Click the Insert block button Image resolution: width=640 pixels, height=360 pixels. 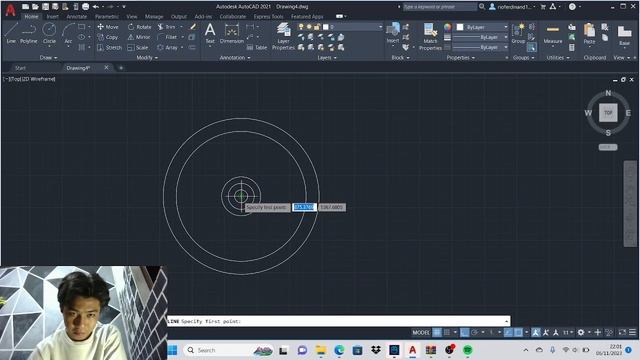point(393,33)
